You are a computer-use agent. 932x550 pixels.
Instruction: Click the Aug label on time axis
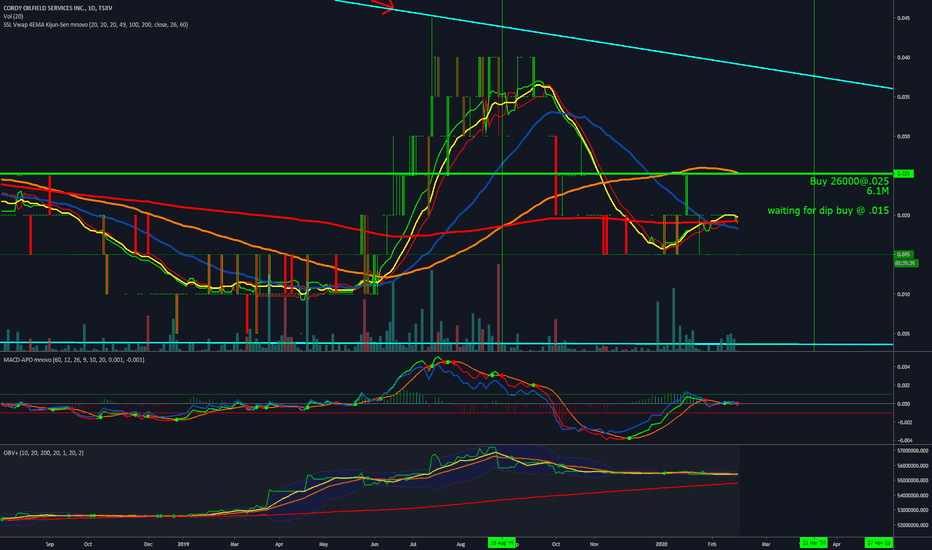tap(461, 544)
